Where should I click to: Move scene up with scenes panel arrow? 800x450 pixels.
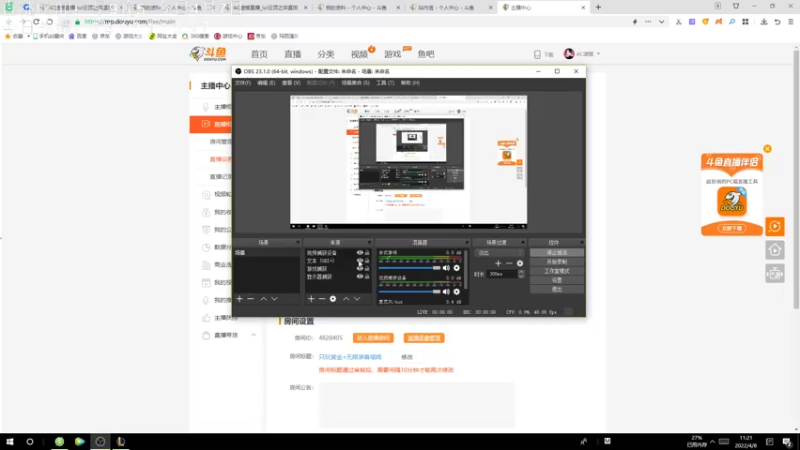coord(263,299)
